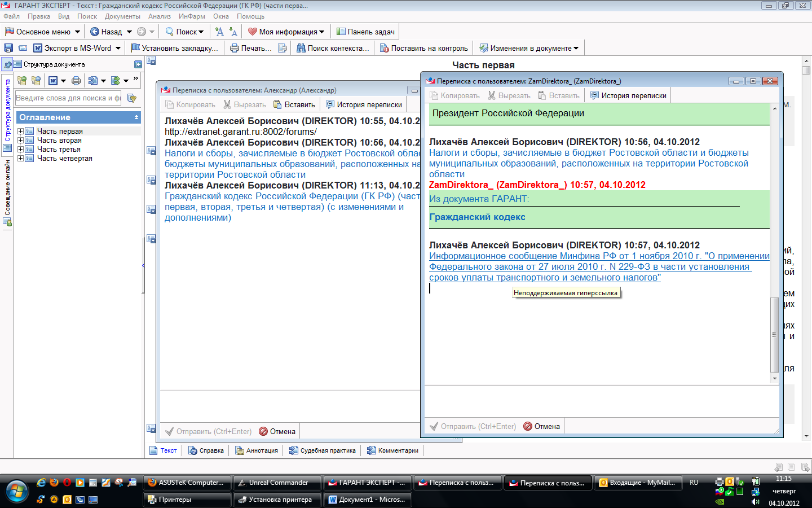Show more structure panel toolbar buttons chevron
This screenshot has height=508, width=812.
point(136,79)
